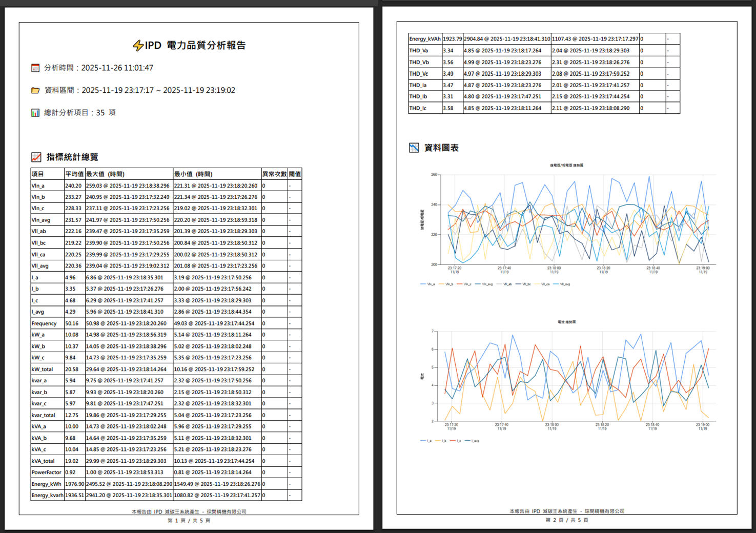The width and height of the screenshot is (756, 533).
Task: Toggle the I_avg series in the current chart
Action: [x=467, y=440]
